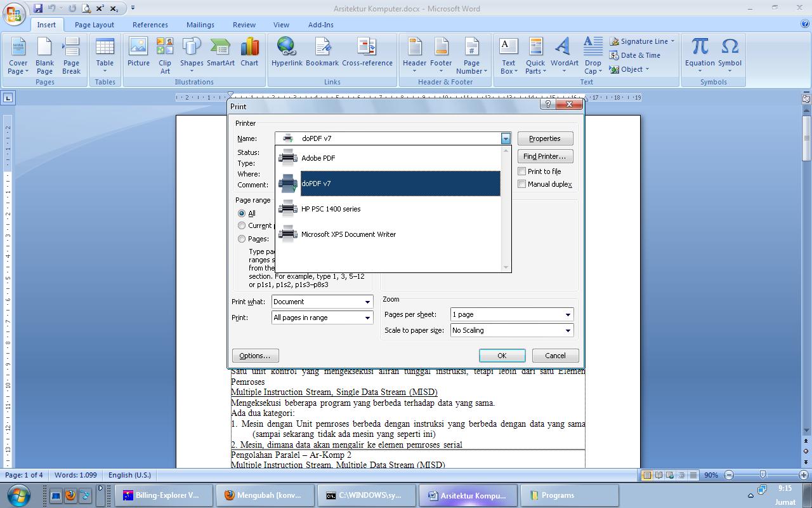Click the printer Properties button

click(x=545, y=138)
